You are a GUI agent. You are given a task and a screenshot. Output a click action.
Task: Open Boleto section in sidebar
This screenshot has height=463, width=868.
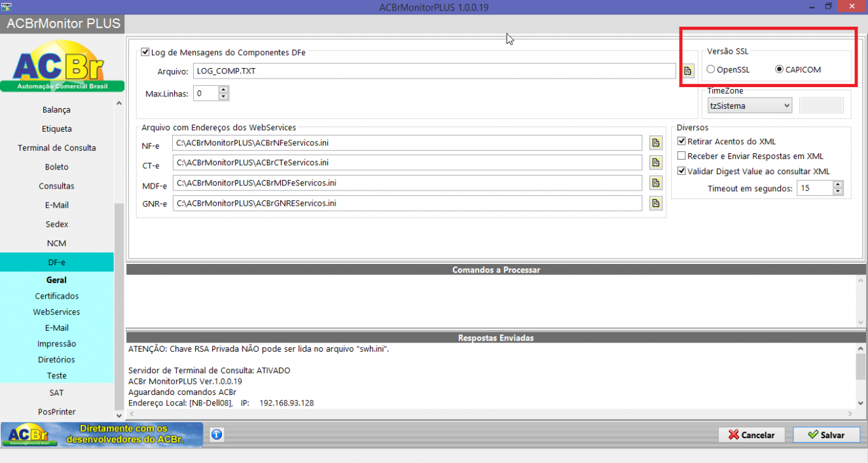[x=56, y=166]
